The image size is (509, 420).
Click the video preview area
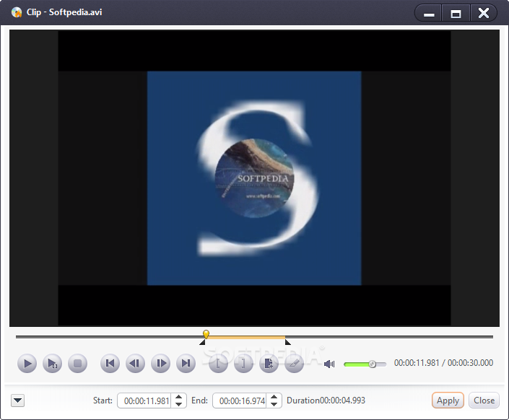click(x=254, y=178)
